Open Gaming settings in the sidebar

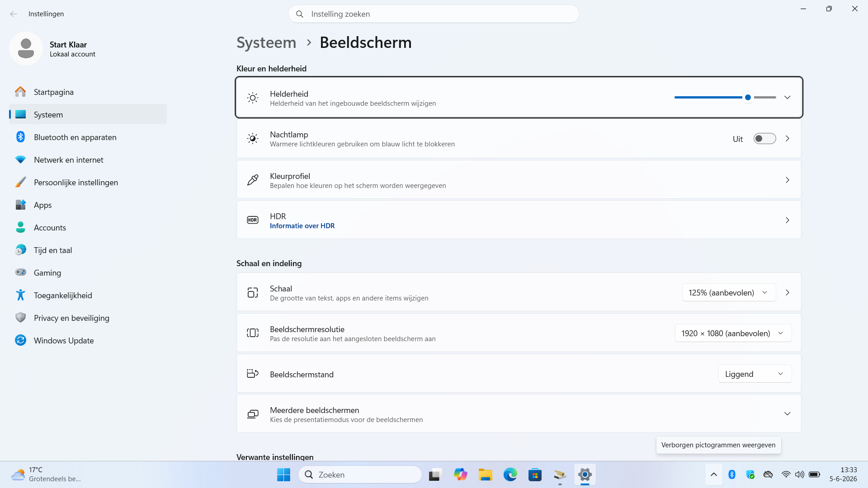coord(88,272)
